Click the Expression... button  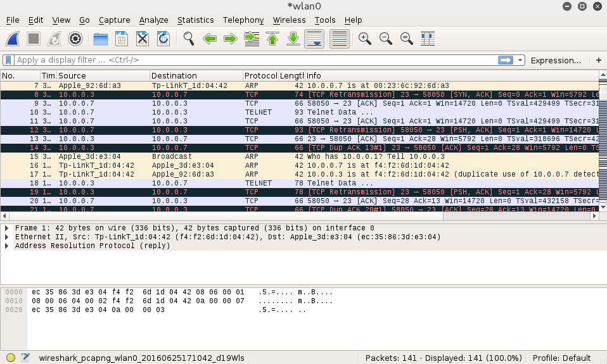click(x=556, y=60)
